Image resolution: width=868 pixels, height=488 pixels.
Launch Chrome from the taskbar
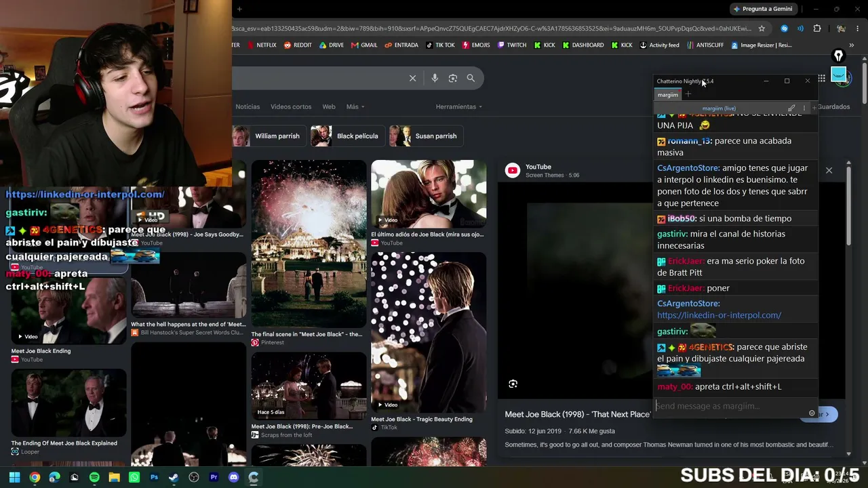coord(35,477)
